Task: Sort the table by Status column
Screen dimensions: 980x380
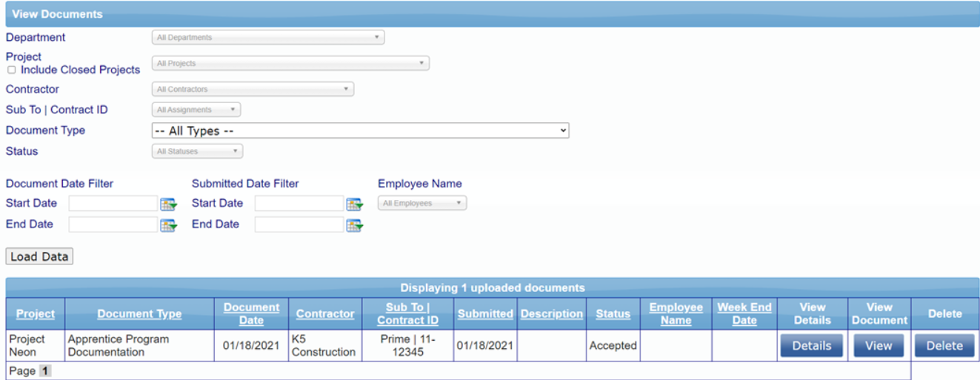Action: 613,314
